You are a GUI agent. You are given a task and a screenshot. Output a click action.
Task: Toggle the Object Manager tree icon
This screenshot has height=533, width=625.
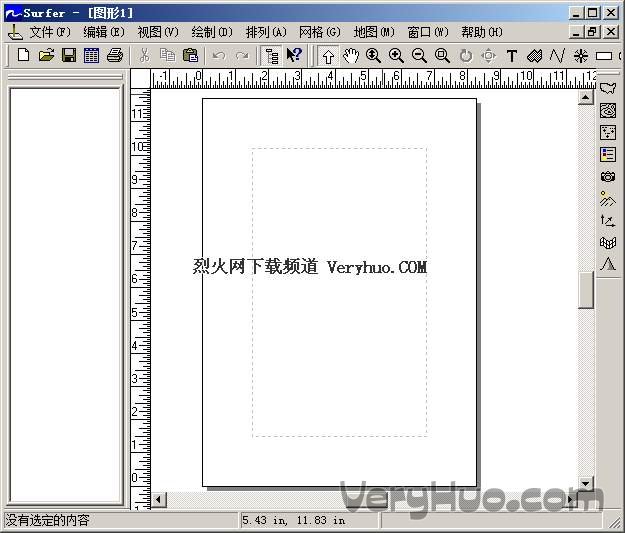pyautogui.click(x=272, y=56)
